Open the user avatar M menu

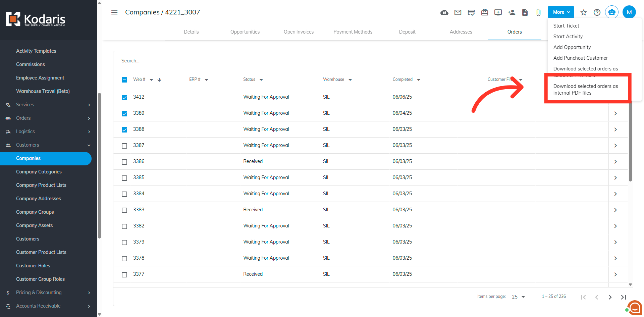[629, 12]
